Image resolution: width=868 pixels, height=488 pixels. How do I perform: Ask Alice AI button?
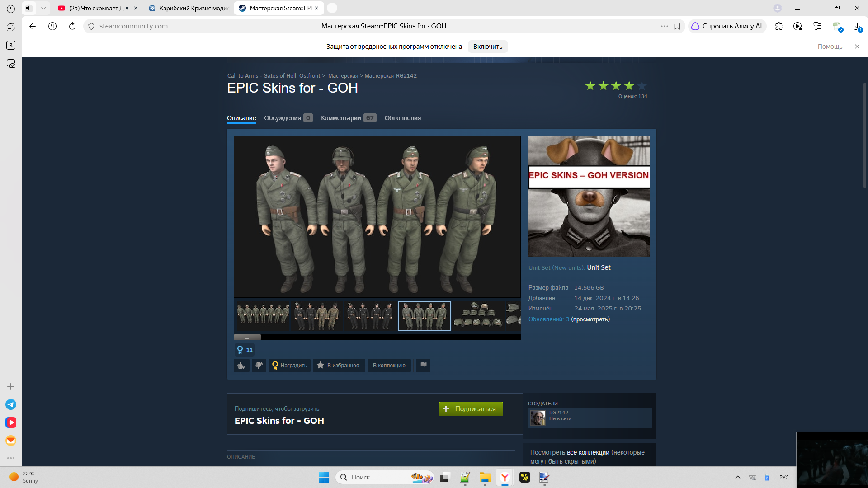pos(727,26)
